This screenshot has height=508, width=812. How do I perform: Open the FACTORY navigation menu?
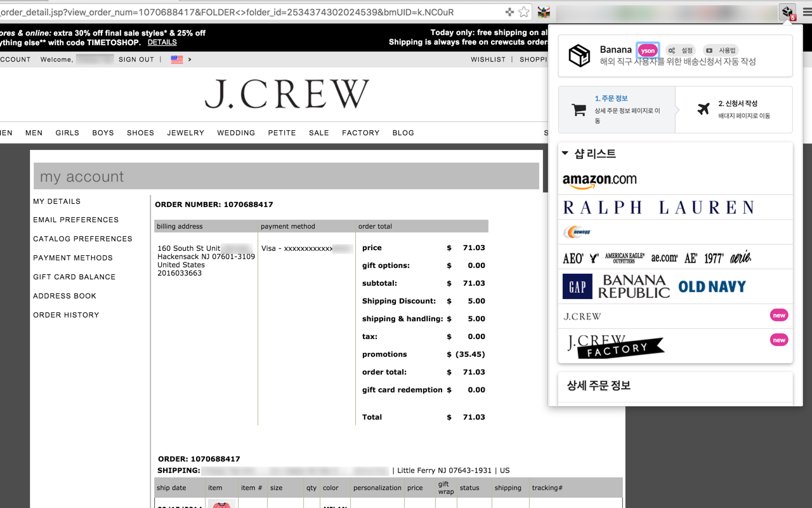(x=361, y=133)
